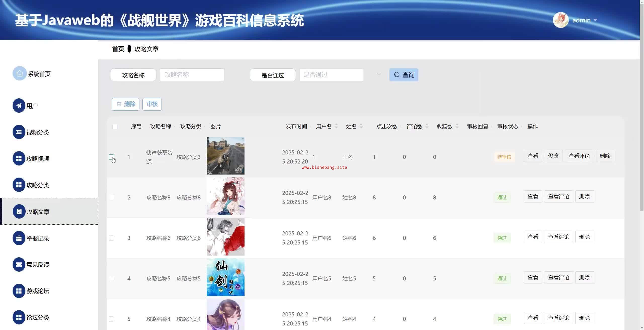Click the 审核 review button
Screen dimensions: 644x330
(152, 104)
